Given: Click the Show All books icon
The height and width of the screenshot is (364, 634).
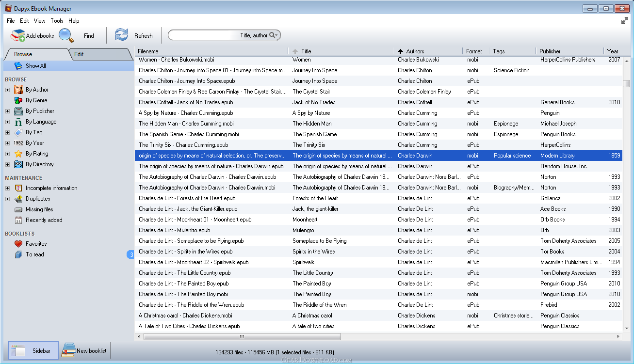Looking at the screenshot, I should (x=18, y=66).
